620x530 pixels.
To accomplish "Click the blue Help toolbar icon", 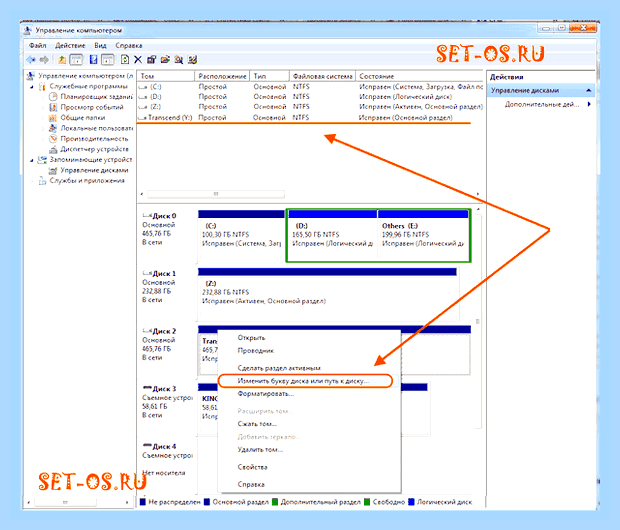I will [x=93, y=60].
